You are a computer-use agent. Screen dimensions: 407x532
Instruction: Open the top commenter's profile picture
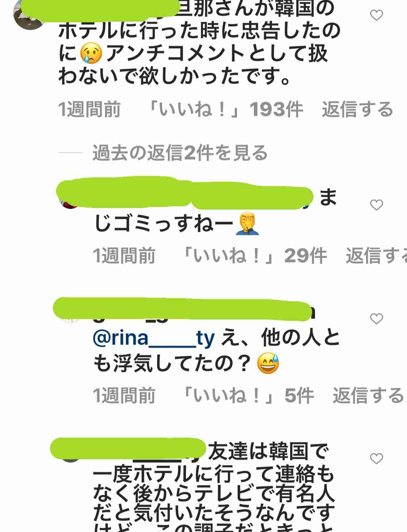point(29,14)
